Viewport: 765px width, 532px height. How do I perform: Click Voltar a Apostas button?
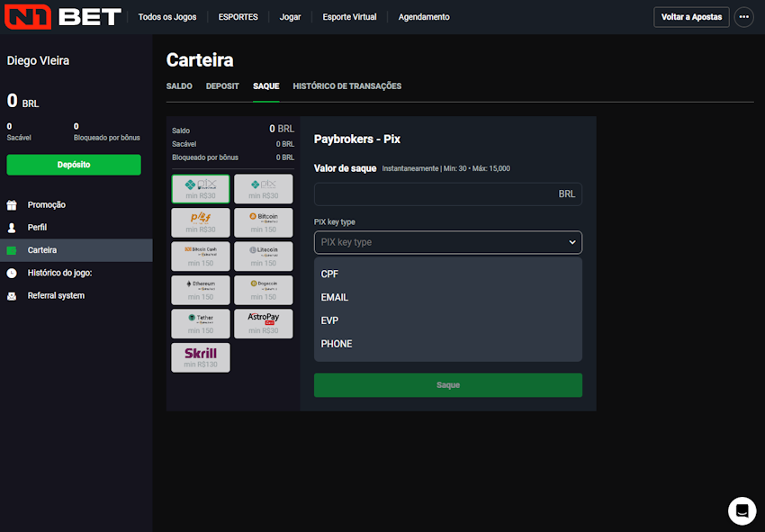(x=691, y=16)
